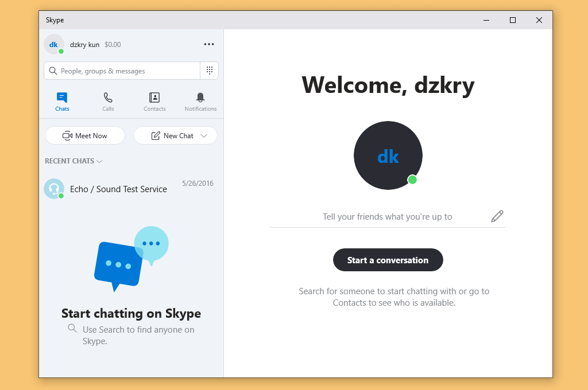Viewport: 588px width, 390px height.
Task: Click the Start a conversation button
Action: 388,260
